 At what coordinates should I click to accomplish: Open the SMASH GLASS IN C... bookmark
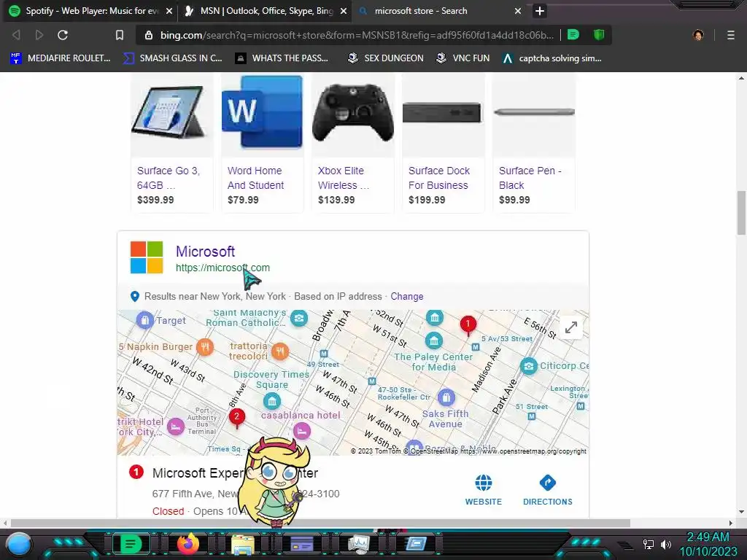173,58
